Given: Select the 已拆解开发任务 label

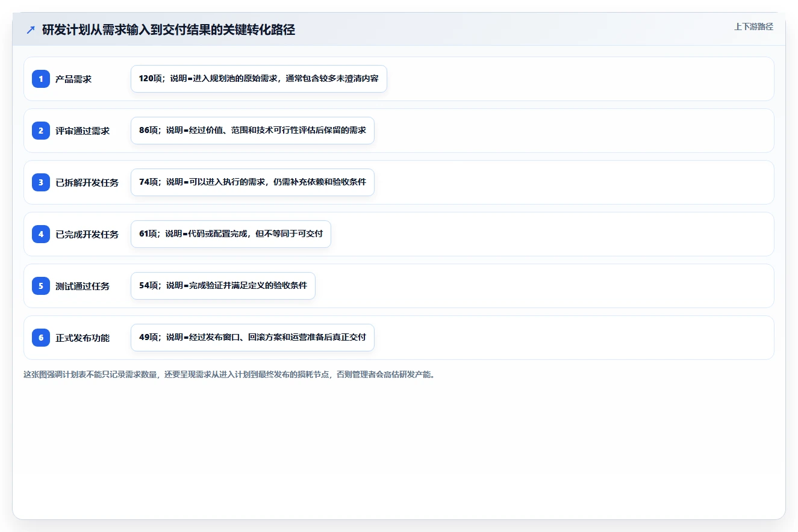Looking at the screenshot, I should (87, 182).
